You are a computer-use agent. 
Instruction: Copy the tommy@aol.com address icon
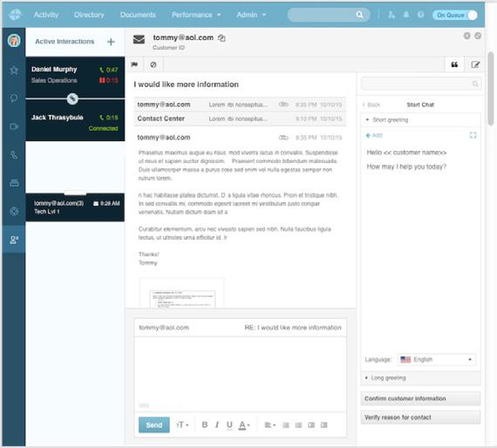pyautogui.click(x=221, y=38)
